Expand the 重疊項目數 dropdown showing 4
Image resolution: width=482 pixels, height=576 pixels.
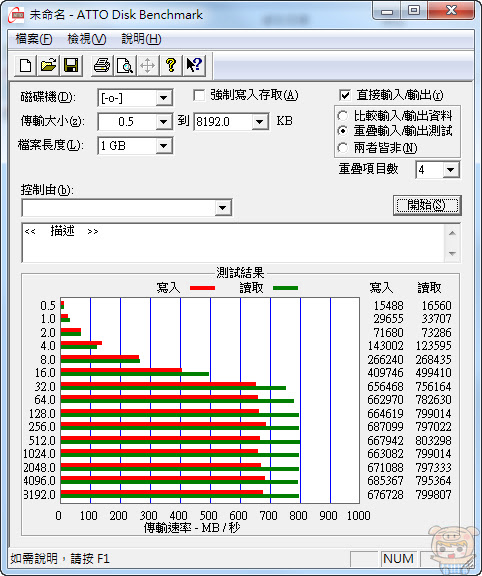[450, 170]
